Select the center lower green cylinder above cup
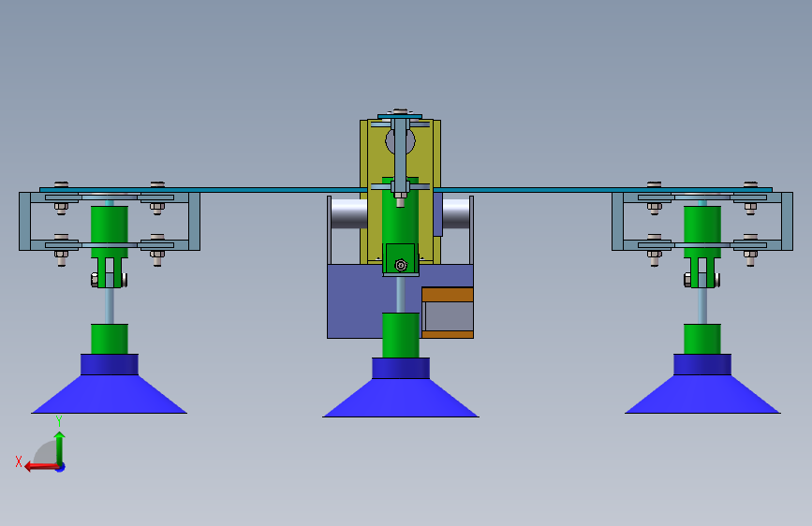Viewport: 812px width, 526px height. pyautogui.click(x=401, y=335)
